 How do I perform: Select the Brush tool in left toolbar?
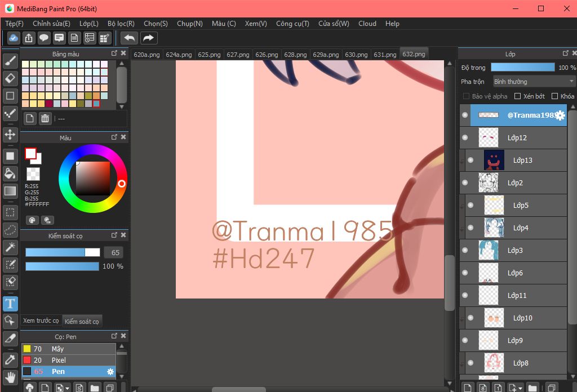coord(10,61)
